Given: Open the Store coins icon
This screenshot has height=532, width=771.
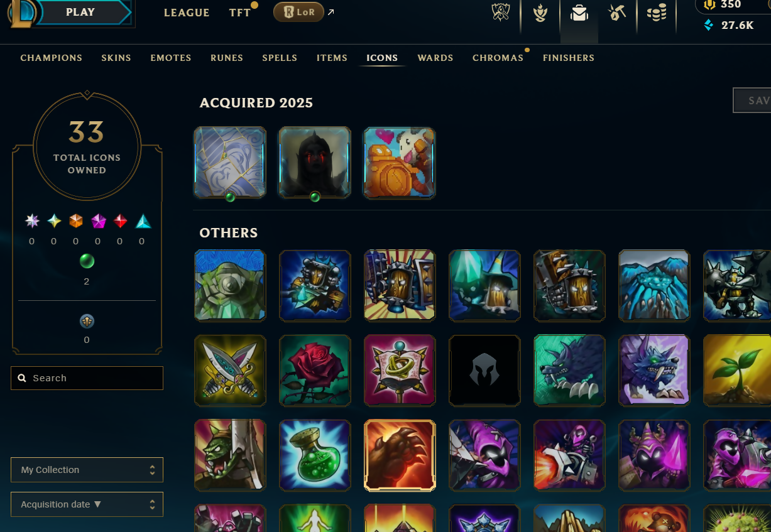Looking at the screenshot, I should 657,13.
